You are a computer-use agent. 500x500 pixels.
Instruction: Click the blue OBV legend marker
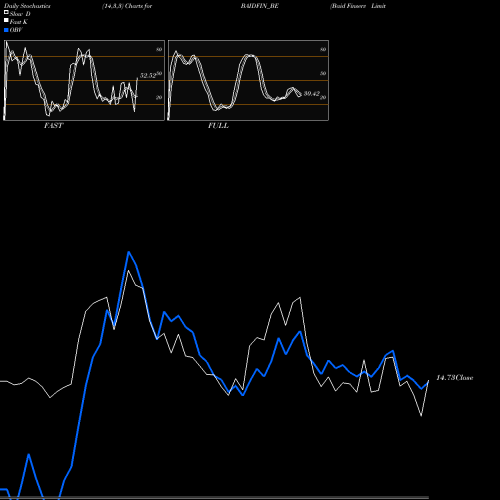click(6, 30)
